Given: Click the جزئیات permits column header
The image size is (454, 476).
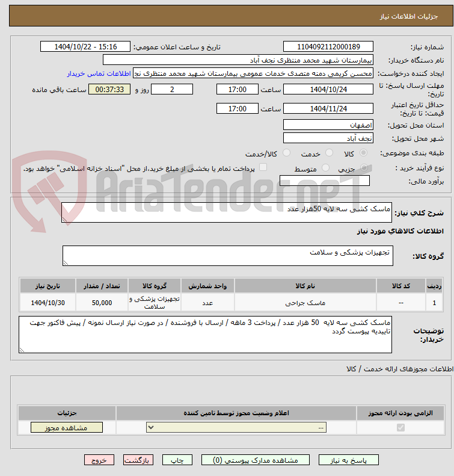Looking at the screenshot, I should 67,413.
